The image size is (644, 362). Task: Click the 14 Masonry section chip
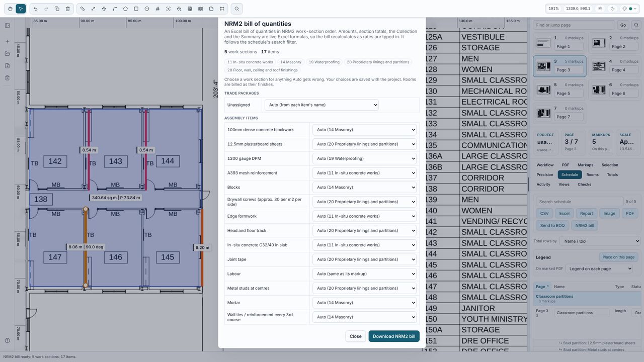point(291,62)
